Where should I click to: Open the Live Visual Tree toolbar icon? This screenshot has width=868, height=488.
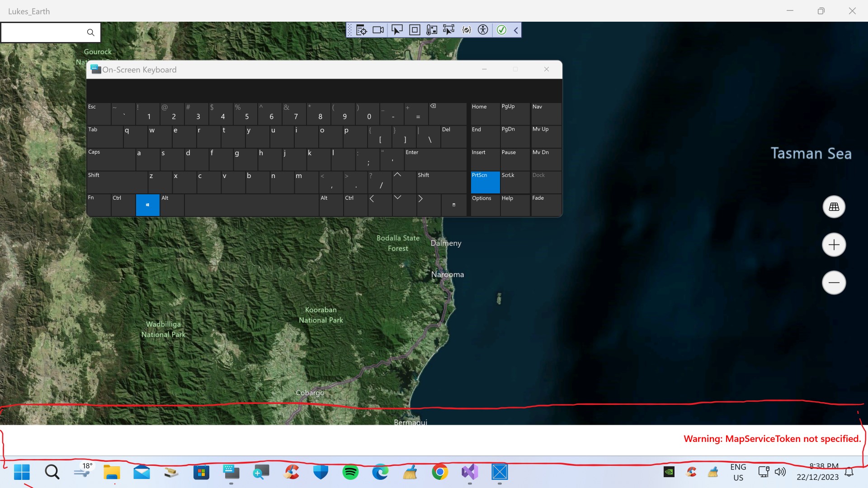click(361, 30)
